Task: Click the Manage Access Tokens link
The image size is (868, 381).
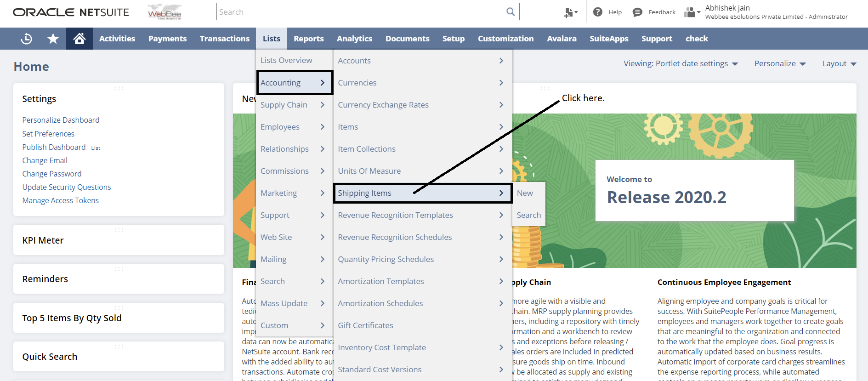Action: tap(61, 200)
